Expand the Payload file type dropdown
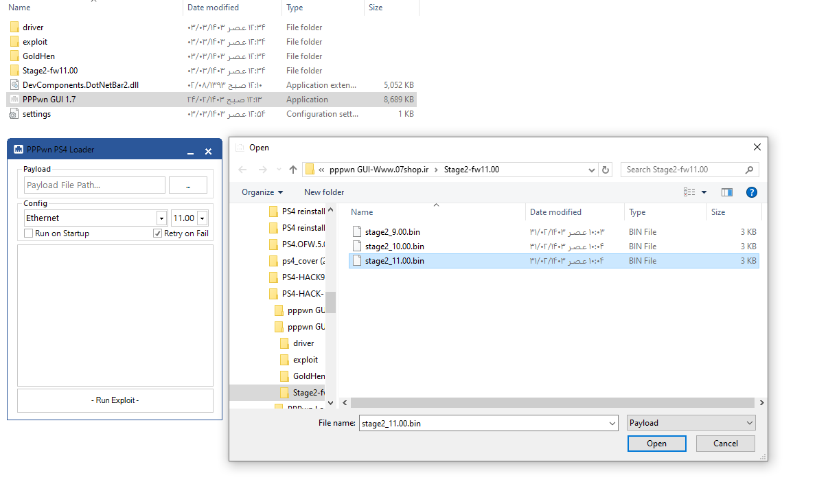The width and height of the screenshot is (828, 504). [x=749, y=423]
